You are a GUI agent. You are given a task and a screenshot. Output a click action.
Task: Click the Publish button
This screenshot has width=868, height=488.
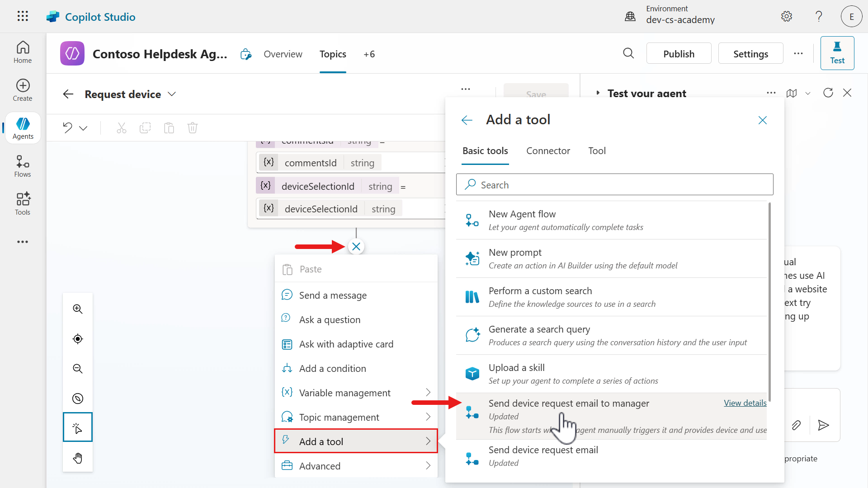click(679, 54)
